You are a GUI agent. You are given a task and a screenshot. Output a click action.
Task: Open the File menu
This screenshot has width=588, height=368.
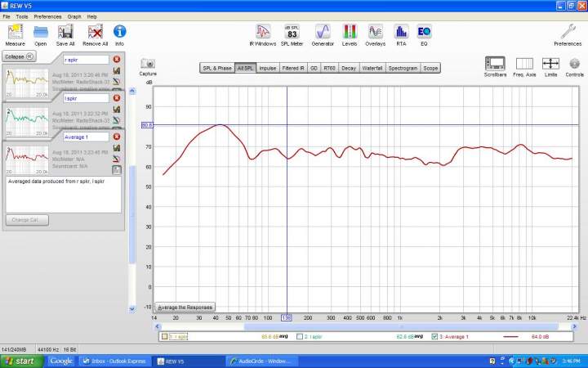(7, 16)
